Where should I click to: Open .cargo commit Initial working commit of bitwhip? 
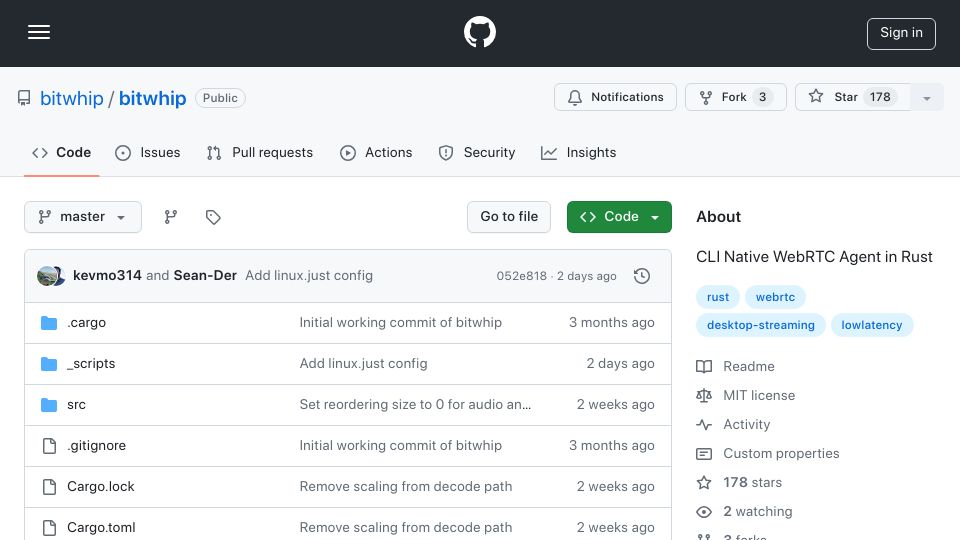point(400,323)
